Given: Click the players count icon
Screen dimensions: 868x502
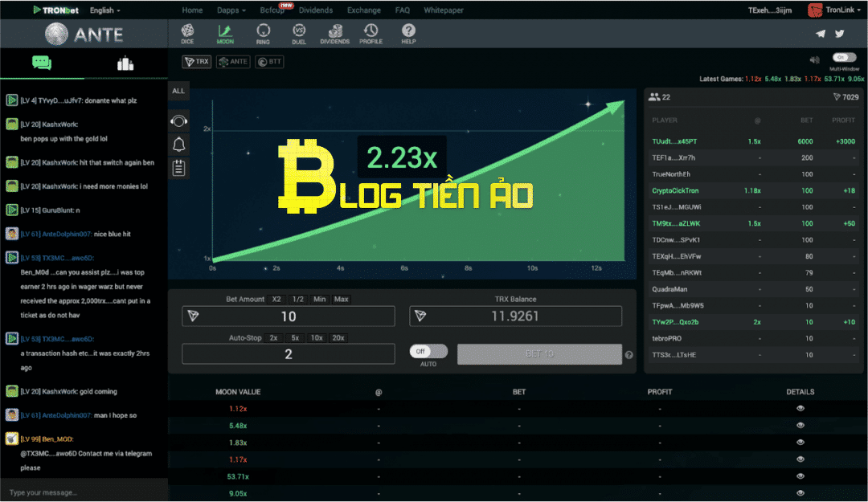Looking at the screenshot, I should pos(654,97).
